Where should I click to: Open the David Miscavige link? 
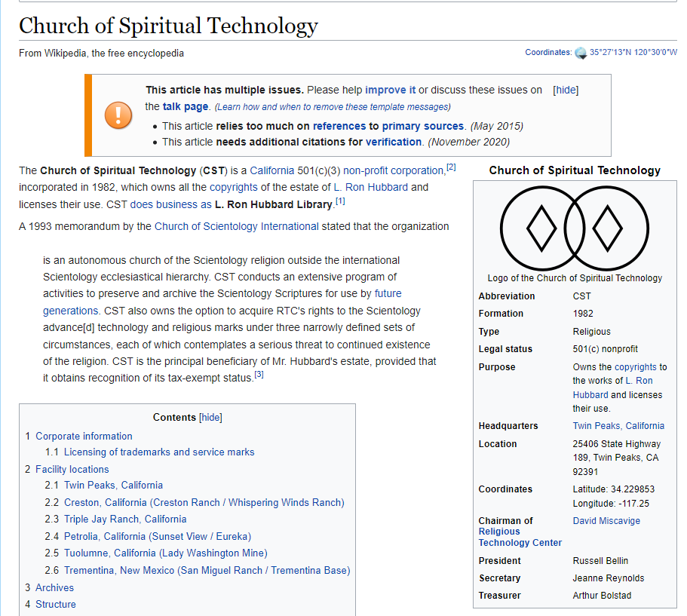point(606,521)
